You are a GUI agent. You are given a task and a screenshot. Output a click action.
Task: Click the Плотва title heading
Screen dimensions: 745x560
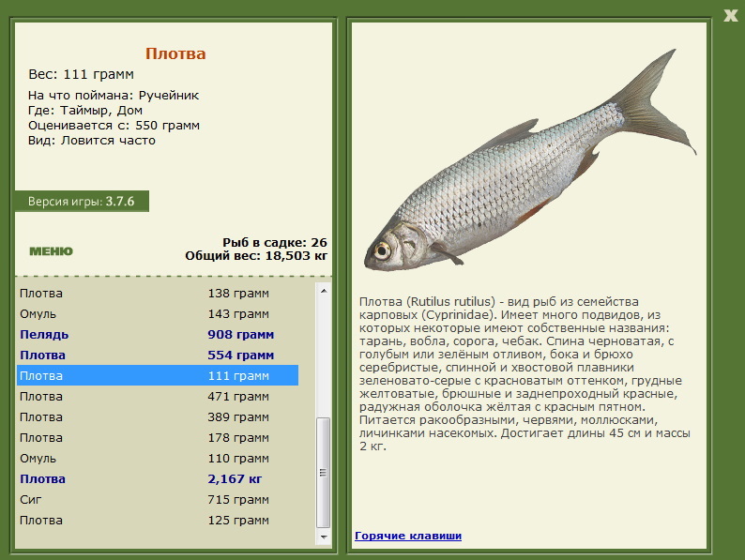(x=175, y=53)
